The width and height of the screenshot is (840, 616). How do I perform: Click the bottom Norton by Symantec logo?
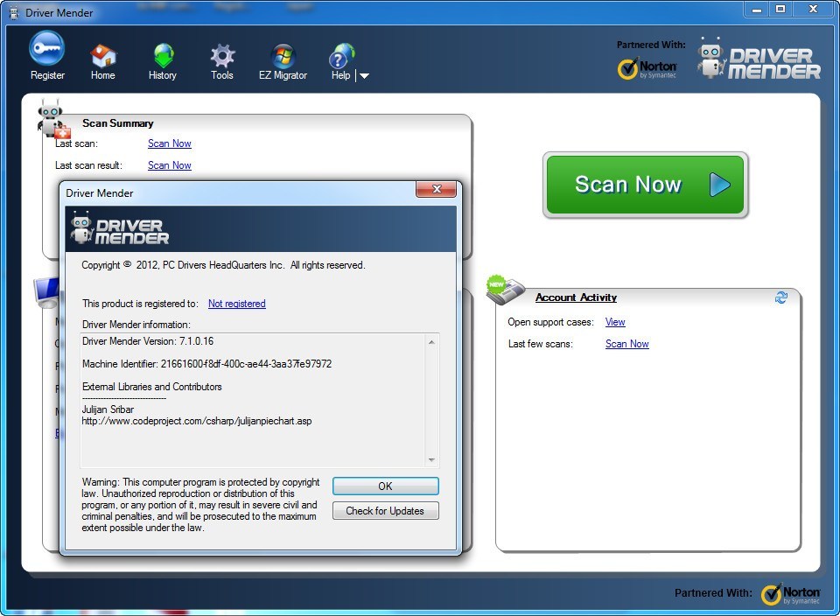tap(791, 595)
